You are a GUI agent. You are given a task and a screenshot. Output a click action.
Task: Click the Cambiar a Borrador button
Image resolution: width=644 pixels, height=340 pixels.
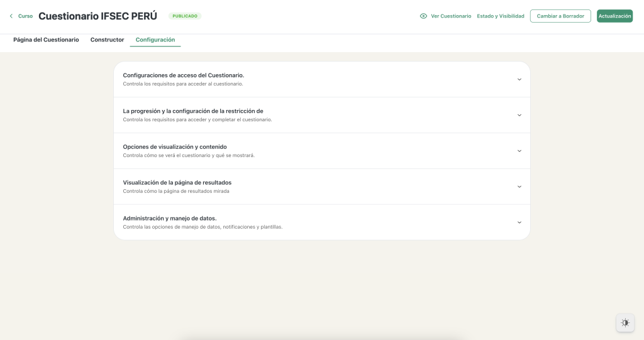tap(560, 16)
